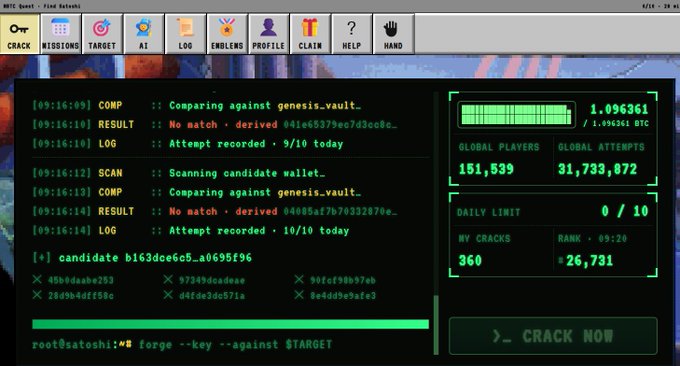Click the Daily Limit 0 / 10 value

[624, 211]
